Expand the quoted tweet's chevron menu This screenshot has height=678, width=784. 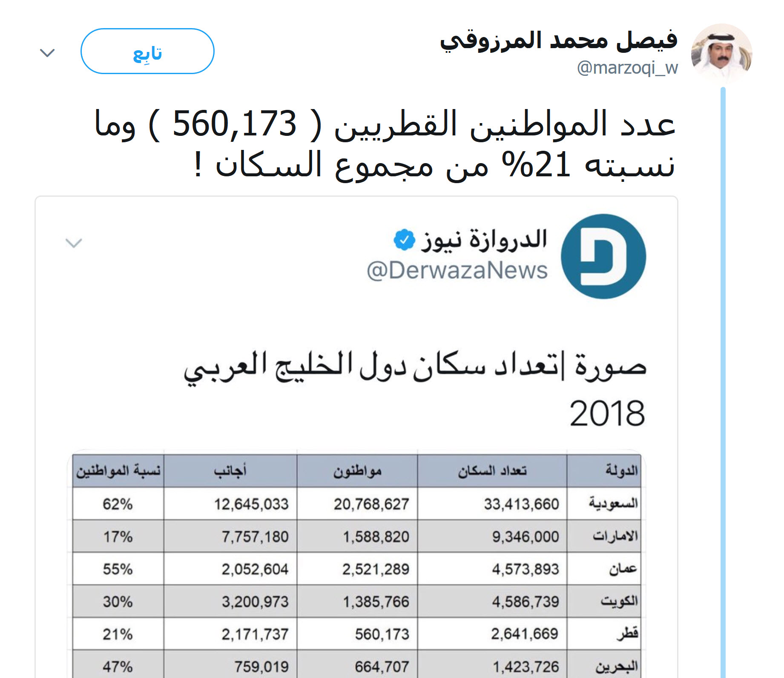coord(74,243)
